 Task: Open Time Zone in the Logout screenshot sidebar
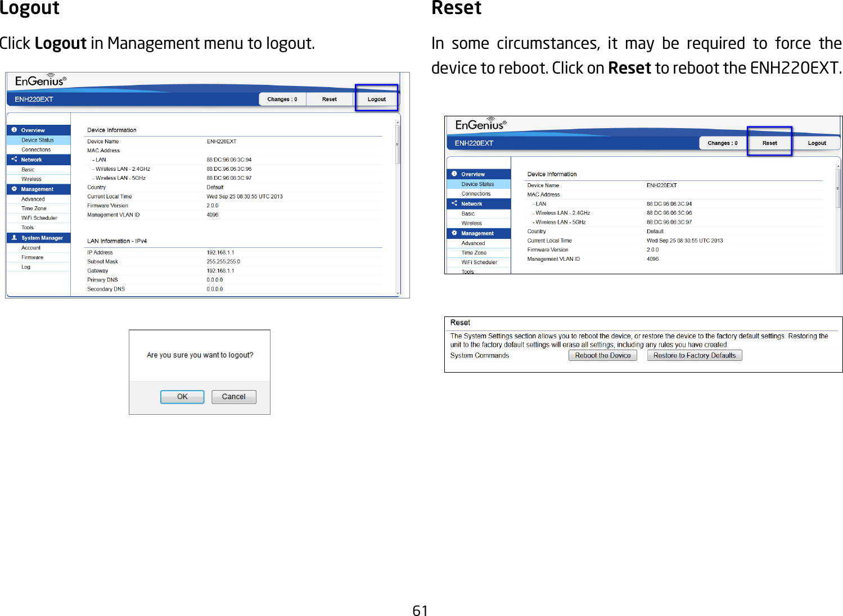pyautogui.click(x=38, y=208)
